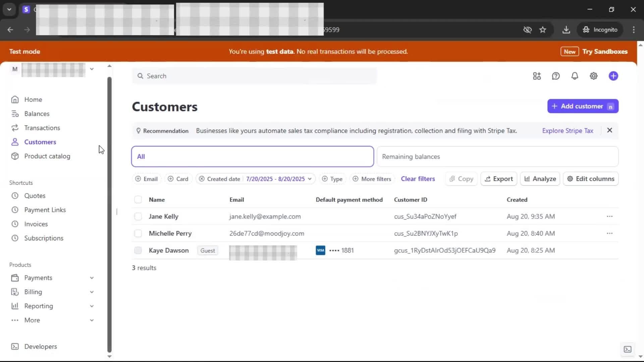Image resolution: width=644 pixels, height=362 pixels.
Task: Remove the Created date filter with X icon
Action: 202,179
